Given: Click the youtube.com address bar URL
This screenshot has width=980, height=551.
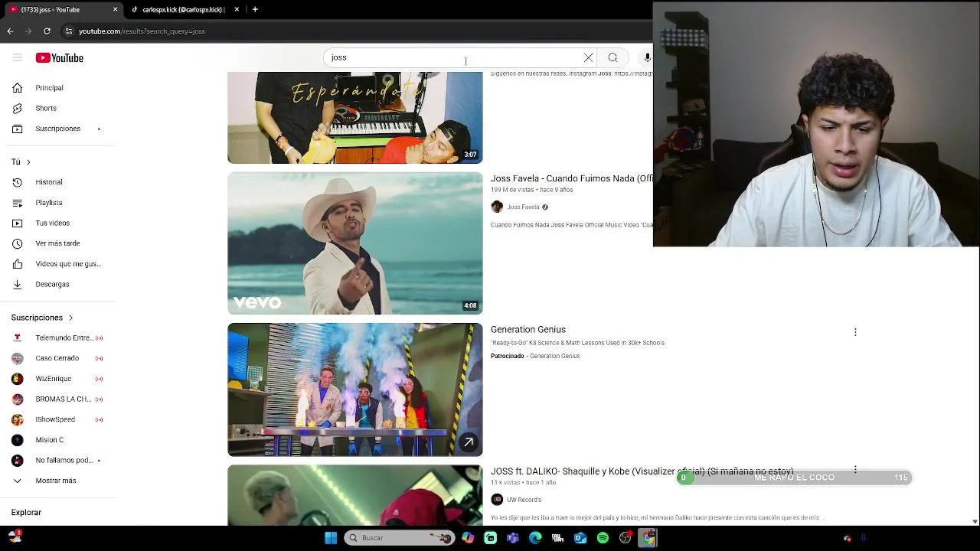Looking at the screenshot, I should pyautogui.click(x=142, y=31).
